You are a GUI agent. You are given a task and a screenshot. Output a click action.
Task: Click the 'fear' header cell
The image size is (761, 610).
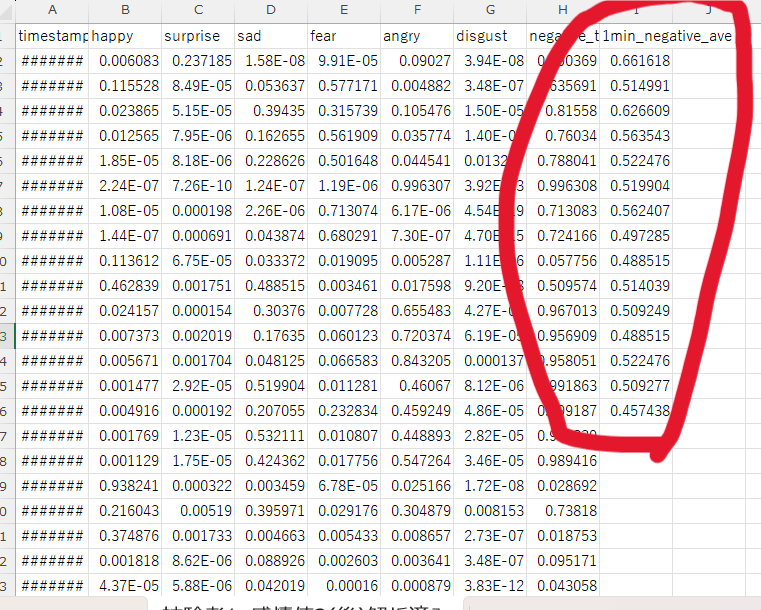point(344,36)
